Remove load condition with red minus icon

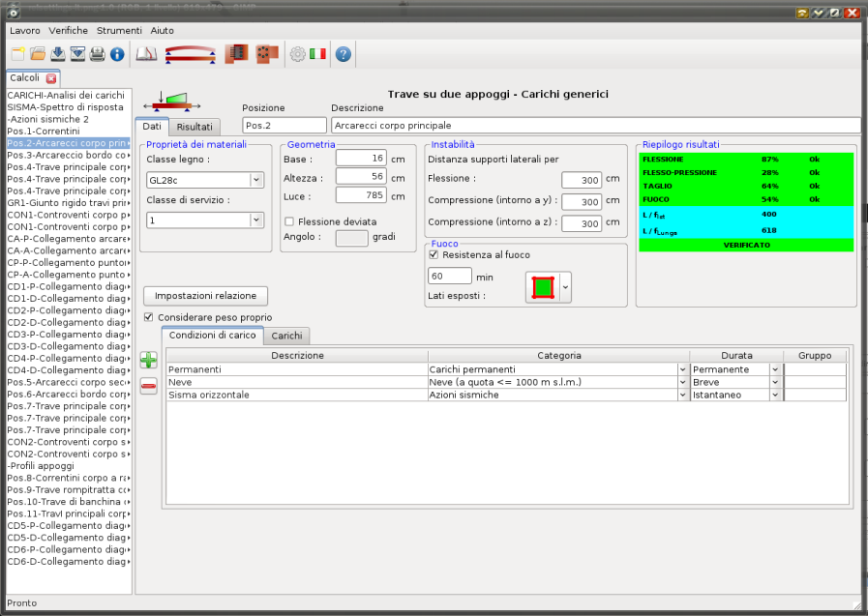pos(149,386)
